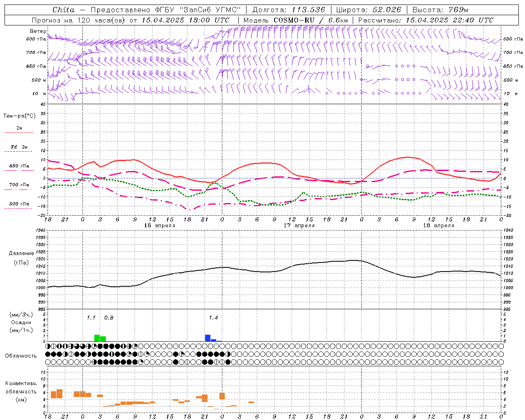The height and width of the screenshot is (420, 525).
Task: Click precipitation amount value 1.1
Action: pyautogui.click(x=91, y=317)
